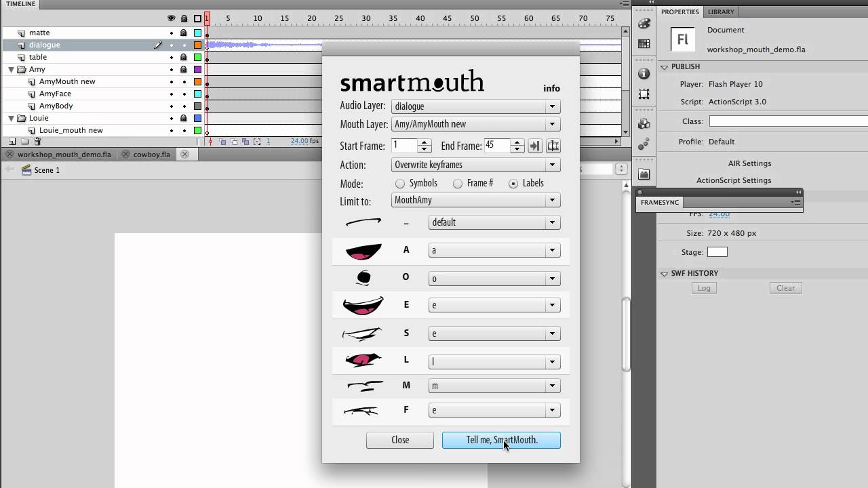Click the dialogue layer orange color swatch
This screenshot has height=488, width=868.
tap(197, 45)
